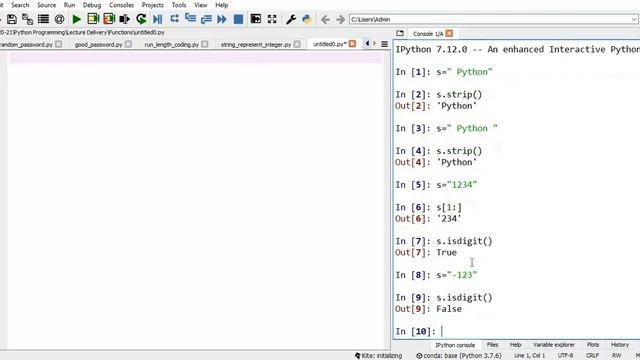
Task: Close the string_represent_integer.py tab
Action: click(297, 44)
